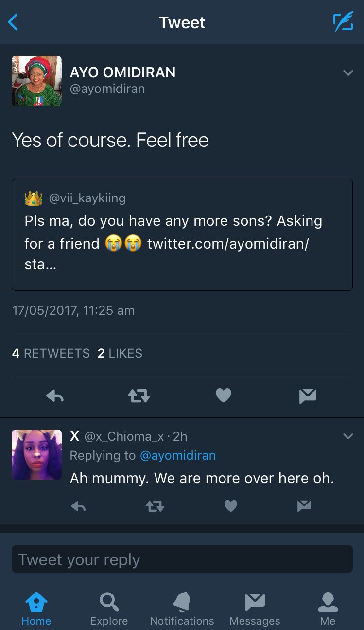Screen dimensions: 364x630
Task: Expand options chevron on x_Chioma_x's reply
Action: tap(348, 436)
